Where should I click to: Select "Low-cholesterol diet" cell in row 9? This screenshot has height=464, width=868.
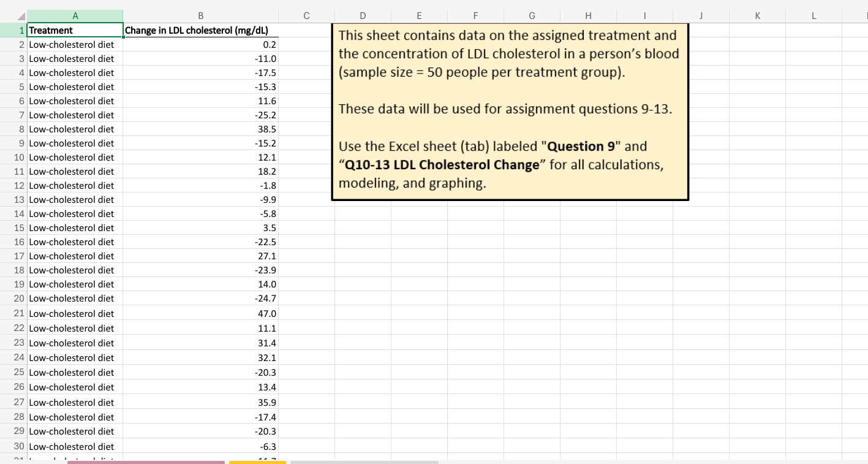pos(75,143)
